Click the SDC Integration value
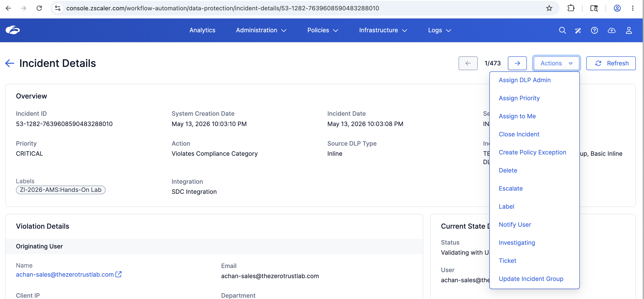Screen dimensions: 644x299 (194, 192)
